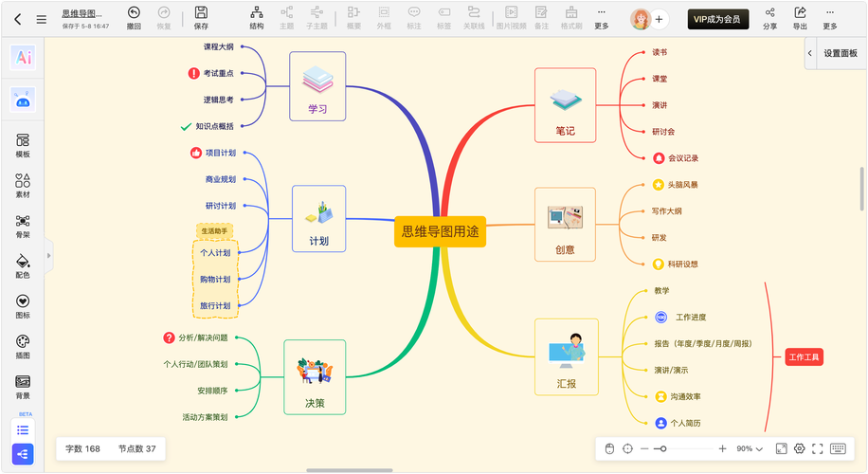Open the 90% zoom level dropdown
Image resolution: width=868 pixels, height=474 pixels.
(x=750, y=448)
